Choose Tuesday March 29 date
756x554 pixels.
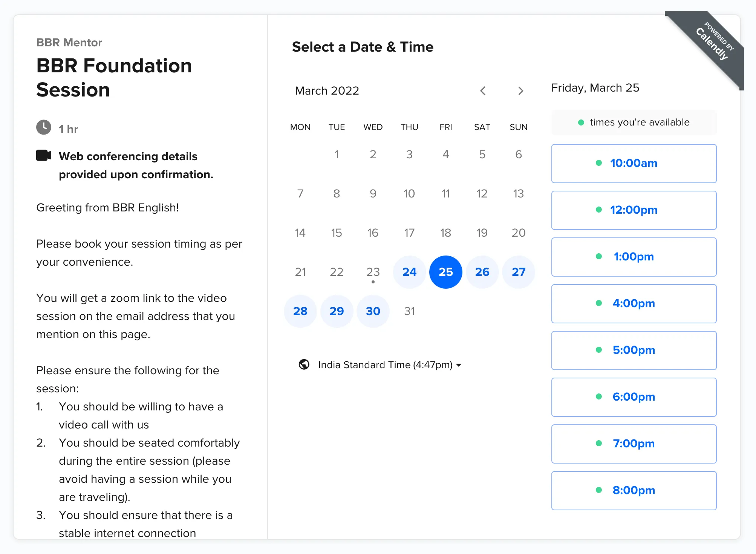click(x=337, y=311)
